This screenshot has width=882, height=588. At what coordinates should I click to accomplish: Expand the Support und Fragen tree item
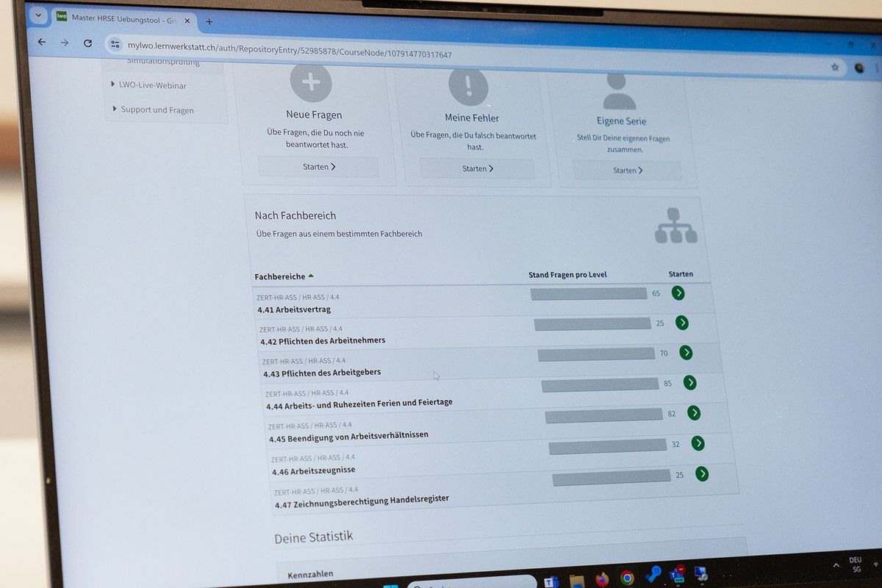click(x=115, y=109)
